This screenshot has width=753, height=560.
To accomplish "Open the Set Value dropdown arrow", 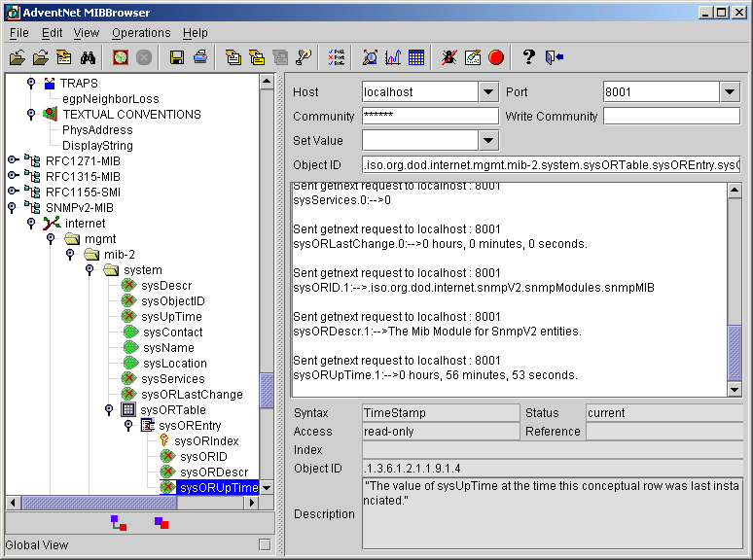I will click(x=488, y=141).
